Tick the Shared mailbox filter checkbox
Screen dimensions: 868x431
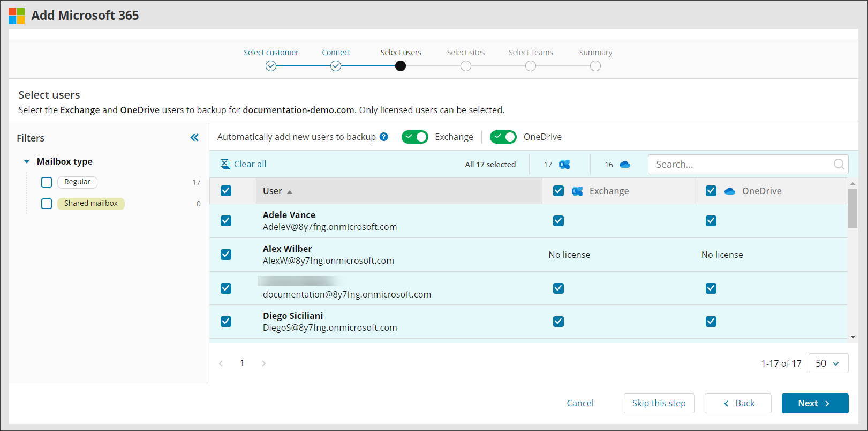coord(47,204)
